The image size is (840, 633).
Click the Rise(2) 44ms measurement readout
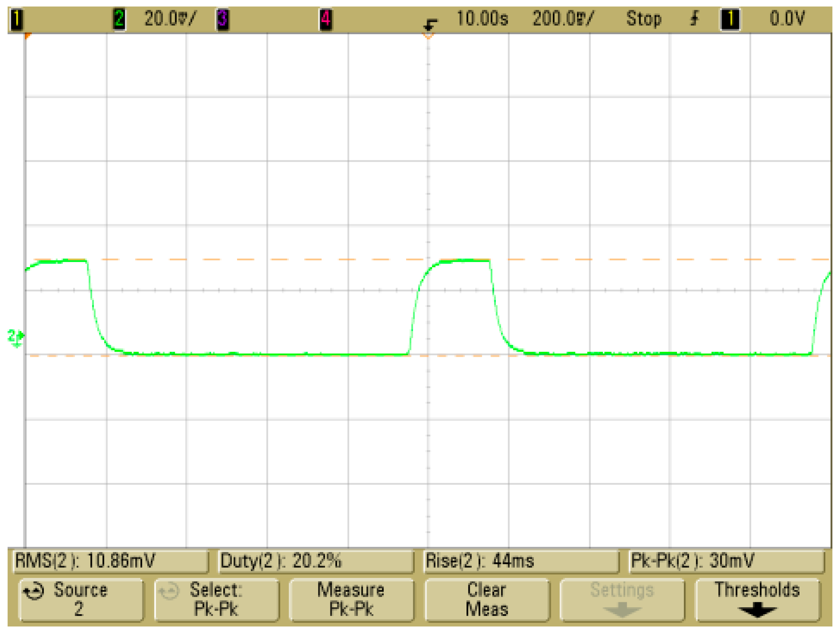click(x=521, y=561)
